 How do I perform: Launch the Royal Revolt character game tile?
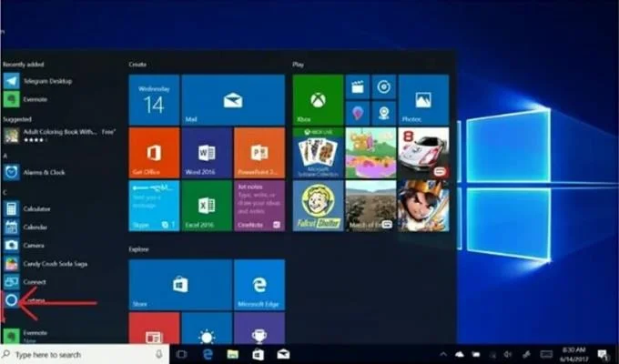[x=423, y=206]
